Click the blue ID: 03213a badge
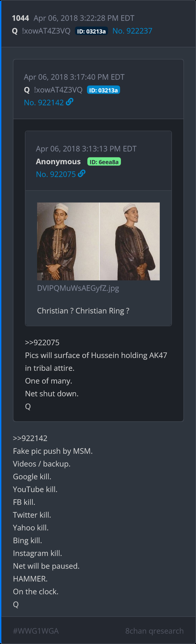 (x=104, y=90)
